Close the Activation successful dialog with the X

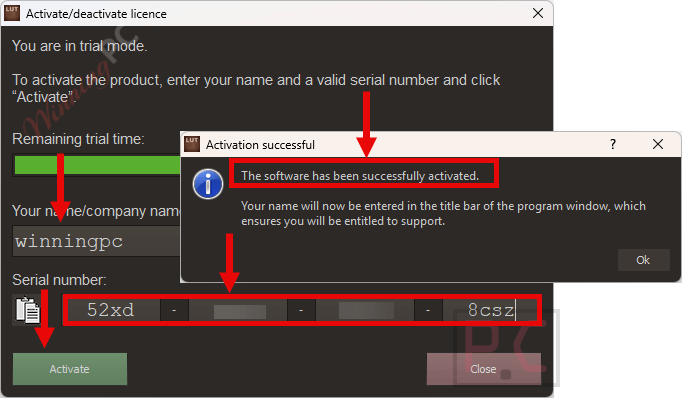[658, 144]
